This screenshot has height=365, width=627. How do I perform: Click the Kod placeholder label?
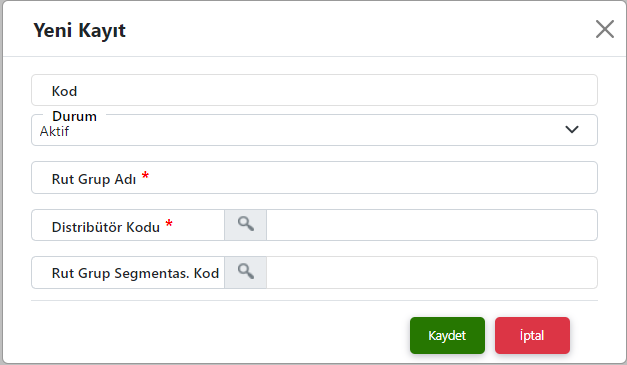[x=64, y=91]
